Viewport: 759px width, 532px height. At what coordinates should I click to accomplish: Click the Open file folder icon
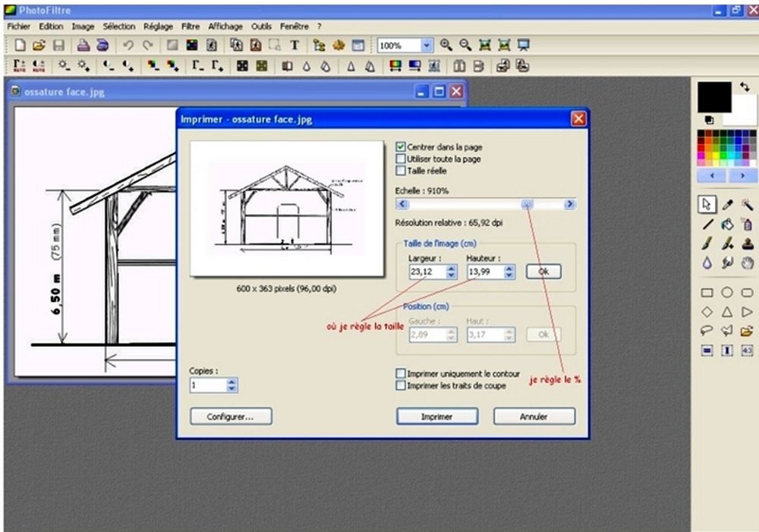tap(39, 46)
